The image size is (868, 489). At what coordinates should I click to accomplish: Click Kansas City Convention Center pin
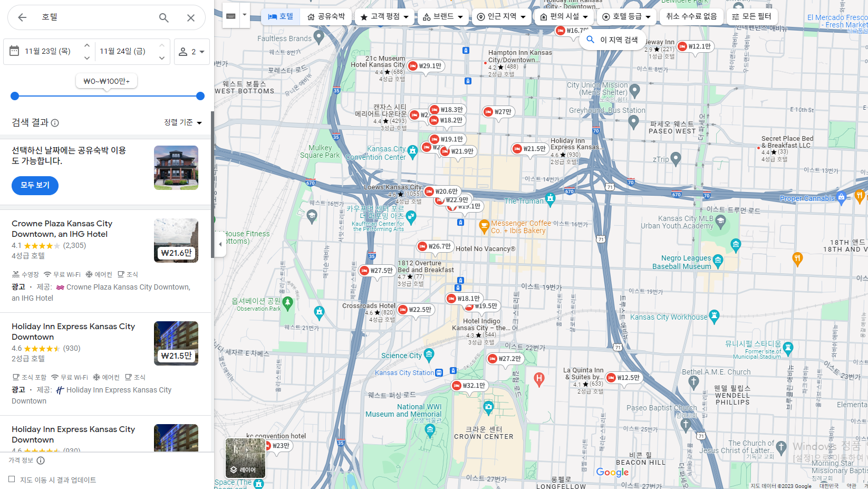click(413, 151)
